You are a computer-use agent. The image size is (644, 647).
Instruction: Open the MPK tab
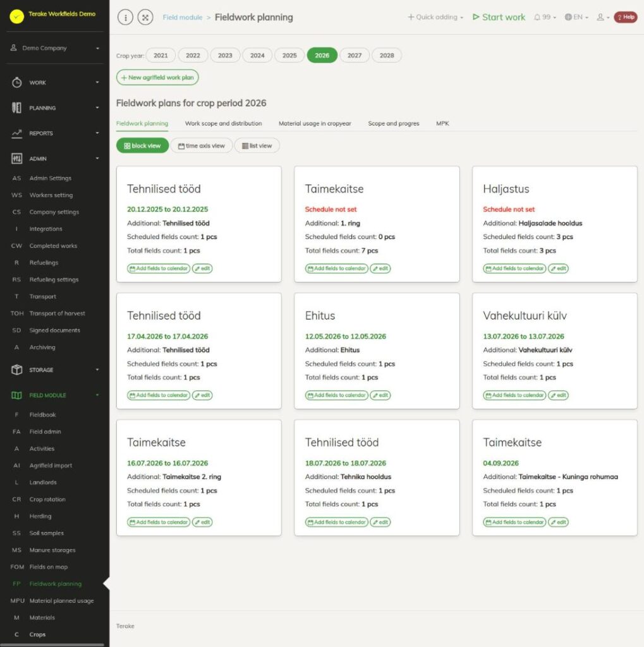point(442,123)
